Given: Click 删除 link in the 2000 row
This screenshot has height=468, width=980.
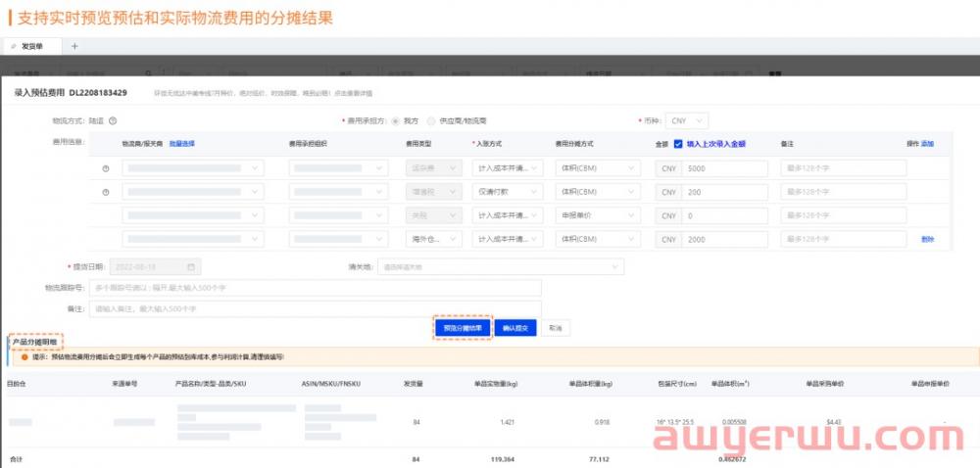Looking at the screenshot, I should click(x=927, y=239).
